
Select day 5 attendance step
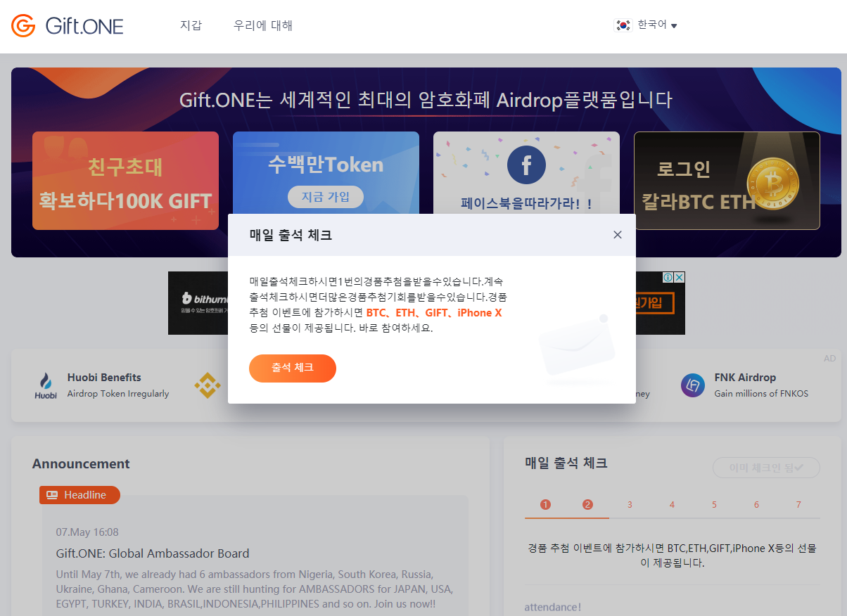click(x=714, y=505)
